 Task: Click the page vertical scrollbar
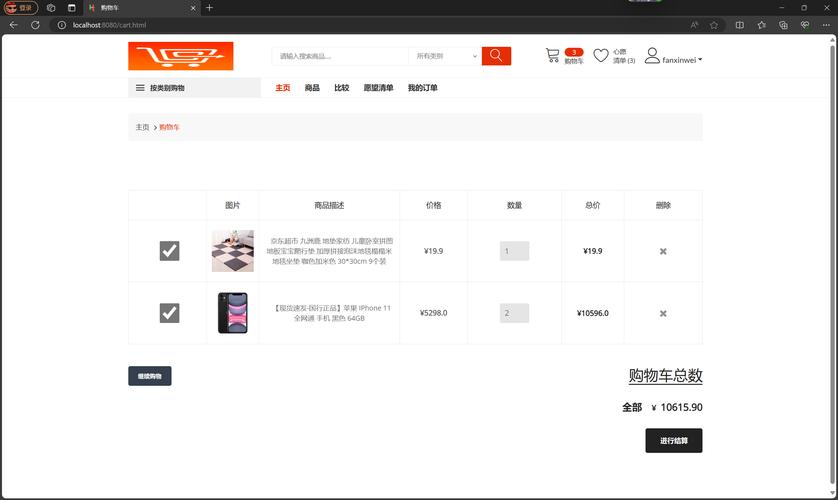pos(833,262)
